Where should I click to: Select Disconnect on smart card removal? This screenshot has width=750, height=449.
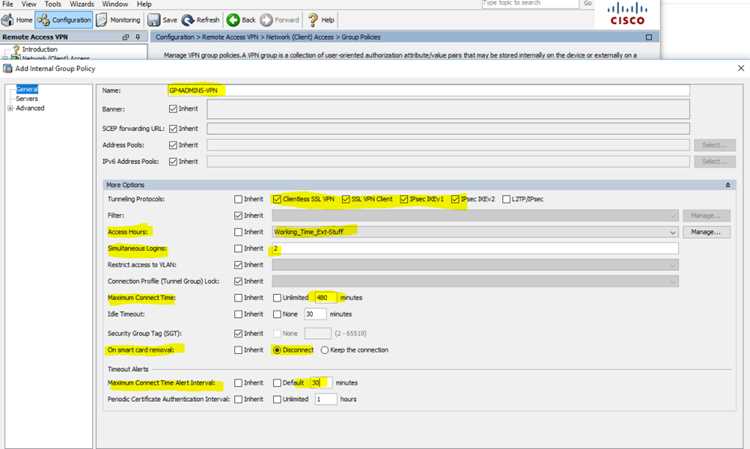point(277,350)
